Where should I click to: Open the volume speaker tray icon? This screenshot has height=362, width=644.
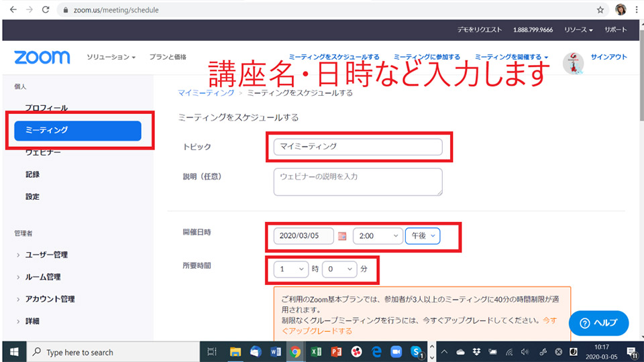[525, 352]
